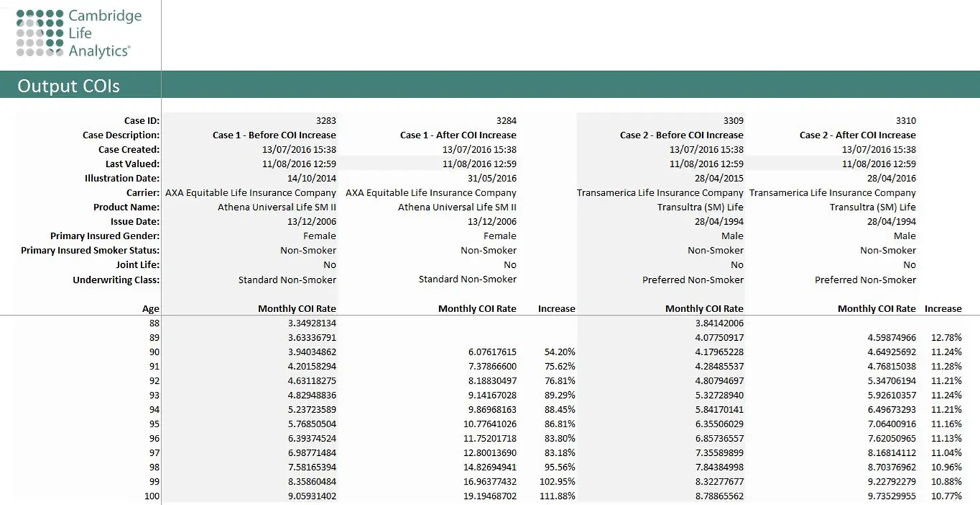980x505 pixels.
Task: Select COI rate 8.78865562
Action: pos(719,496)
